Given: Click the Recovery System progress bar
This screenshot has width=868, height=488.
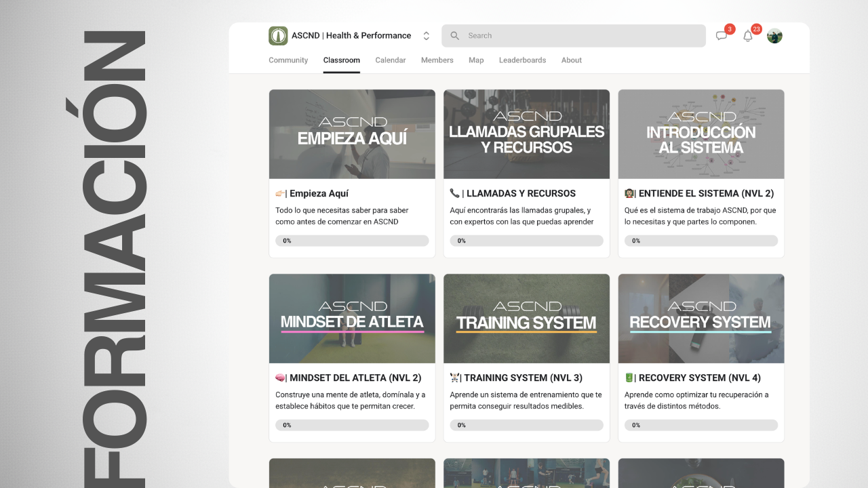Looking at the screenshot, I should click(x=701, y=425).
